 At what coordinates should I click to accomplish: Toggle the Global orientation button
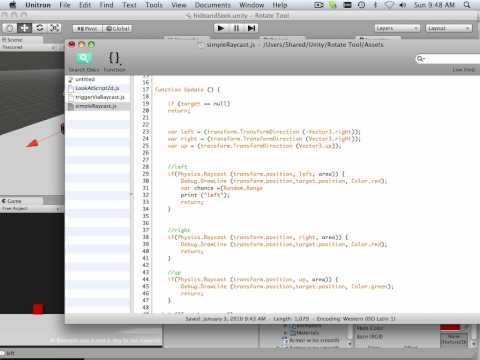point(117,29)
